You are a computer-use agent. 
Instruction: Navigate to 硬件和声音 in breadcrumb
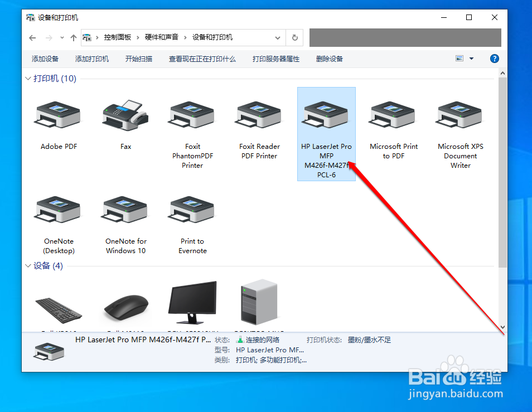[162, 37]
